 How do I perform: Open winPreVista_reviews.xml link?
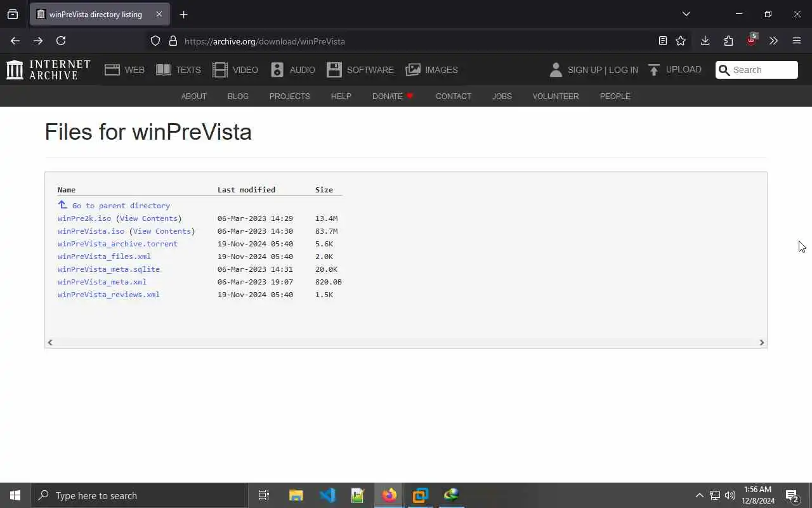pos(108,295)
